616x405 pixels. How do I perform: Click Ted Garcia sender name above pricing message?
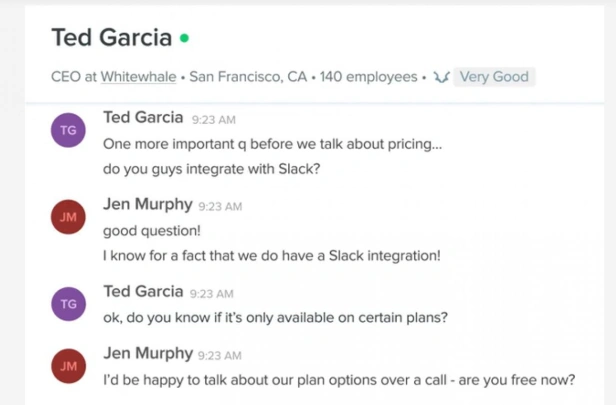pyautogui.click(x=143, y=117)
